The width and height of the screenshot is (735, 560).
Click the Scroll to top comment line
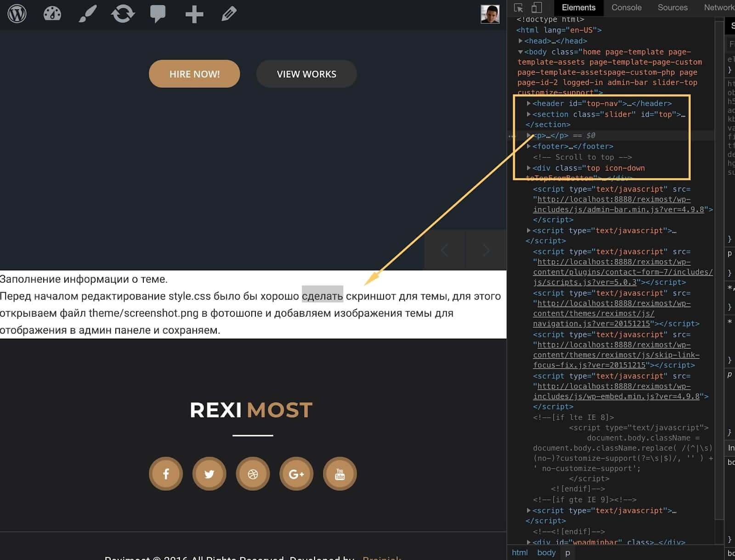tap(582, 157)
